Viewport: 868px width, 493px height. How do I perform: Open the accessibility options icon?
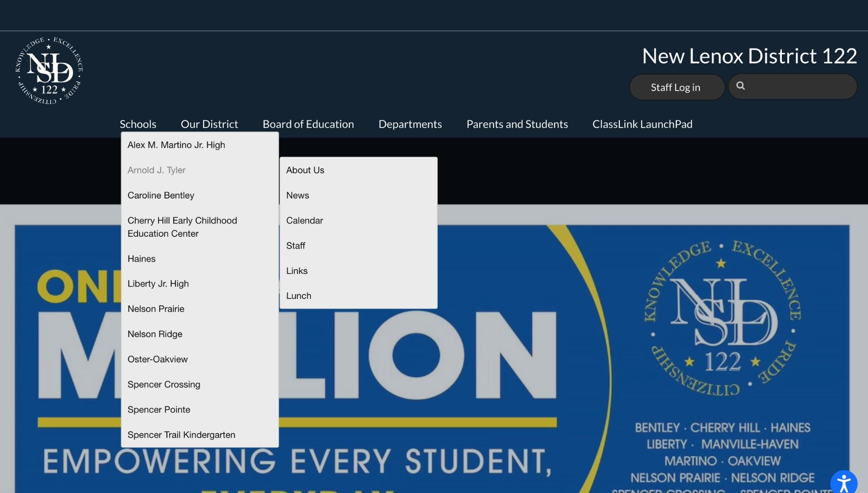[x=843, y=483]
